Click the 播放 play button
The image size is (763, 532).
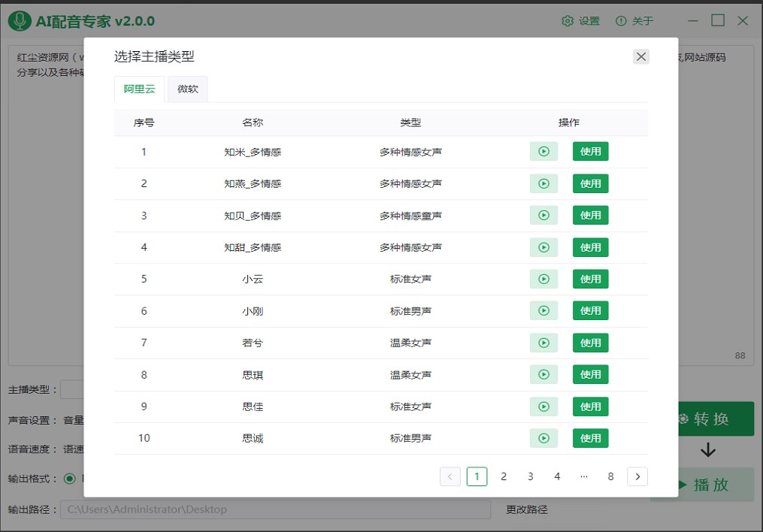coord(716,485)
